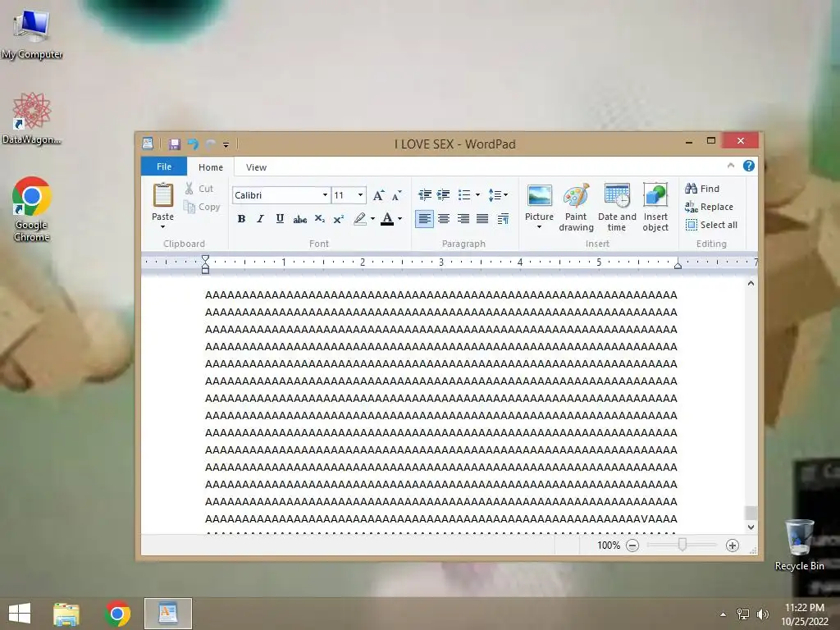
Task: Click the zoom slider handle
Action: click(682, 545)
